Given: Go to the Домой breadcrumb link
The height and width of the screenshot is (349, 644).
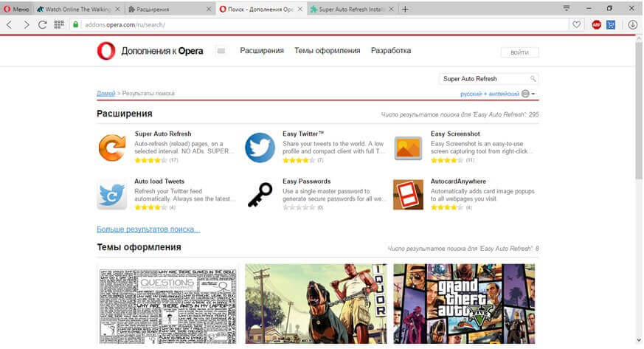Looking at the screenshot, I should (105, 94).
